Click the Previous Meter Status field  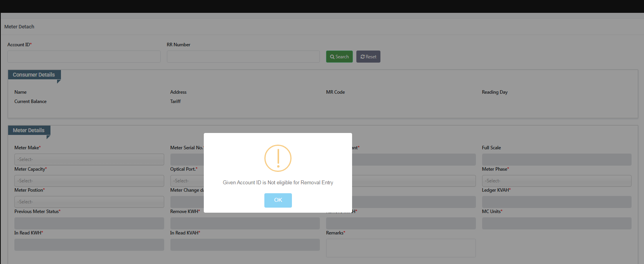pyautogui.click(x=89, y=223)
